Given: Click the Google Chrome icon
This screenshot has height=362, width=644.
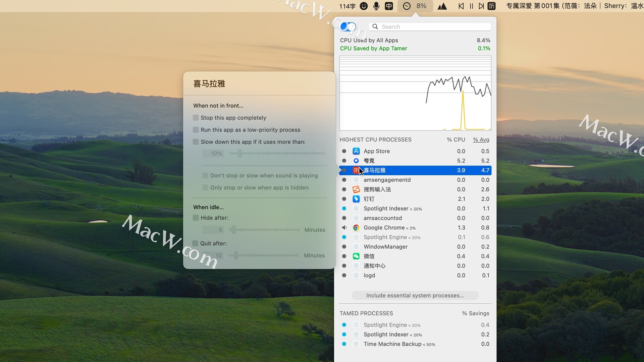Looking at the screenshot, I should 356,228.
